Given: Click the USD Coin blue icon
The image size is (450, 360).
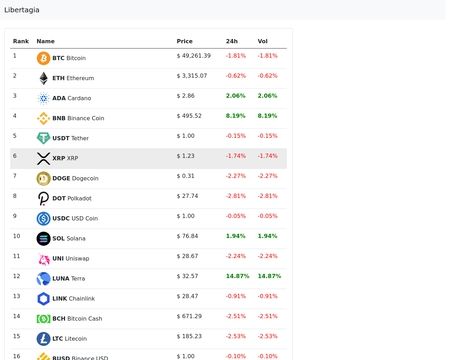Looking at the screenshot, I should pyautogui.click(x=43, y=218).
